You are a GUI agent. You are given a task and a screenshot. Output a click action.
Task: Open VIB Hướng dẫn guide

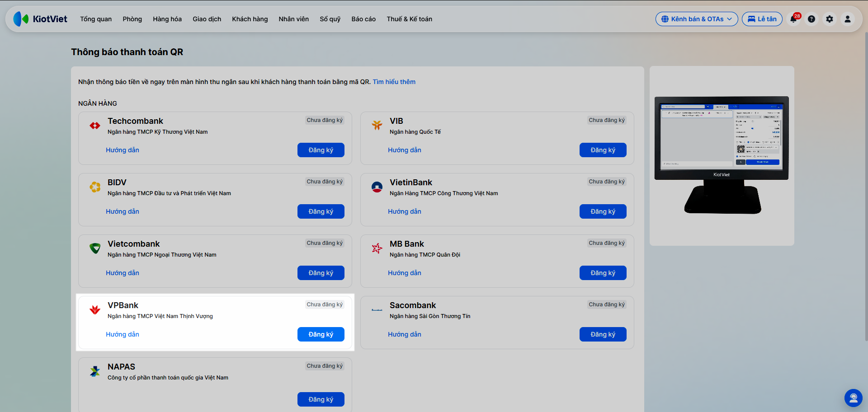click(x=405, y=150)
